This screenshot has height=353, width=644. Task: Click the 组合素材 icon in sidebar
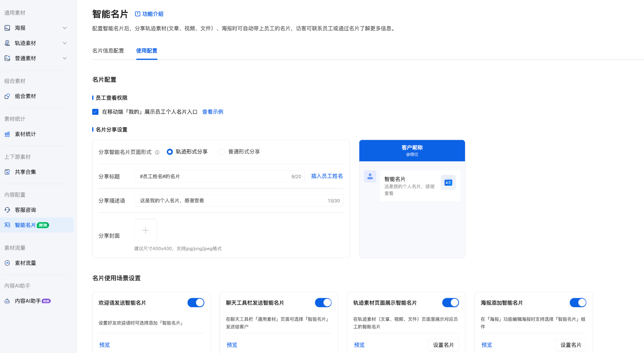7,96
